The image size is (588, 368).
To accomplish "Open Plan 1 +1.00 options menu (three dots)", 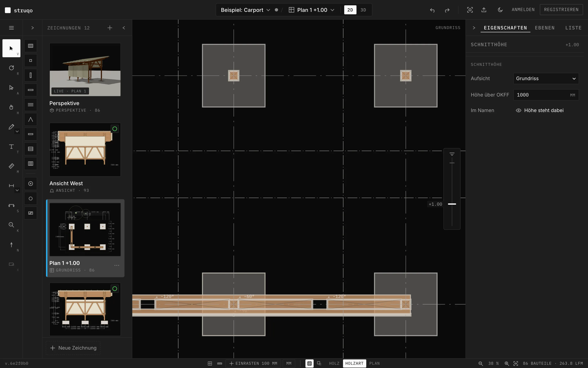I will 117,265.
